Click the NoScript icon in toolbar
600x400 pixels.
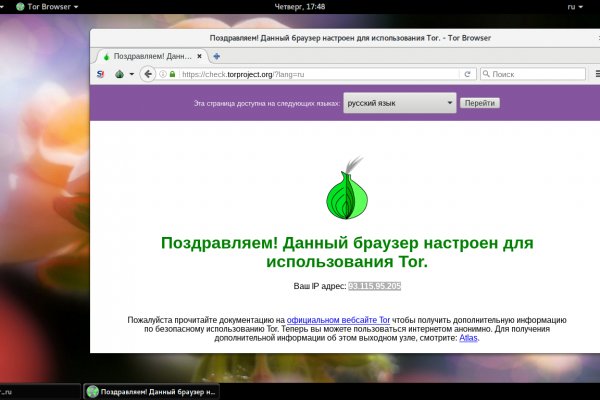pos(100,74)
